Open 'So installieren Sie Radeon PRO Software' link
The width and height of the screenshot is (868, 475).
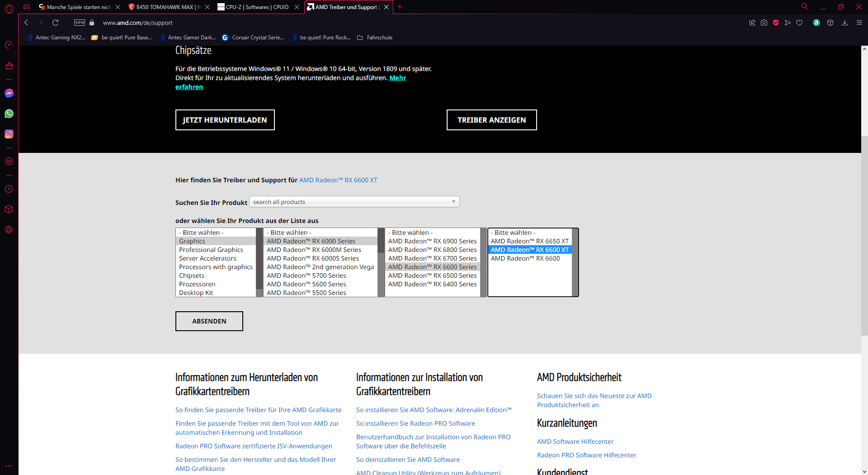click(415, 423)
